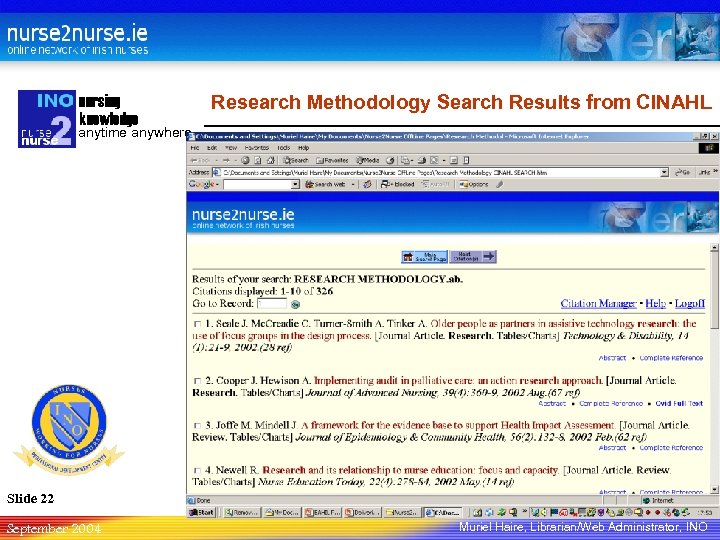Viewport: 720px width, 540px height.
Task: Open Abstract link for citation 3
Action: (x=613, y=447)
